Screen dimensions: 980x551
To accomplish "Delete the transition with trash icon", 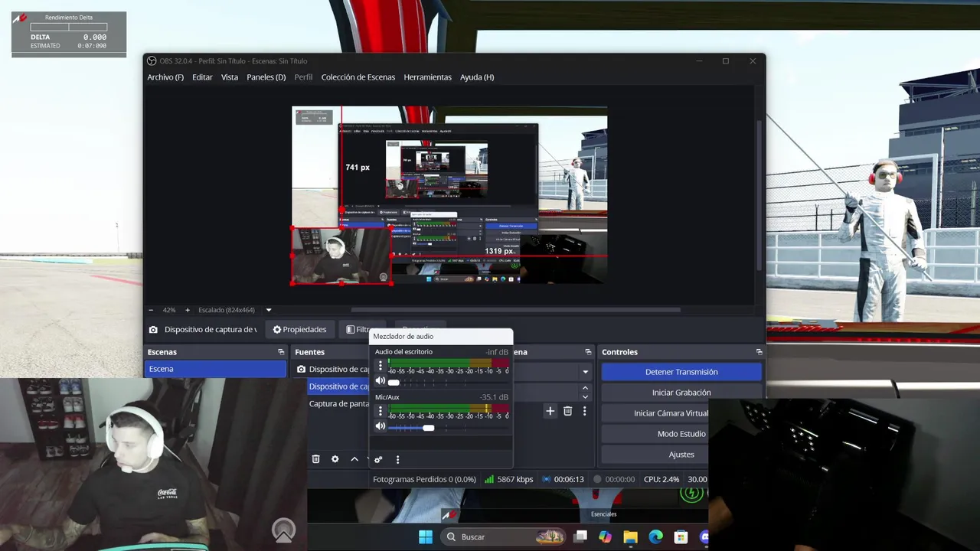I will click(567, 411).
